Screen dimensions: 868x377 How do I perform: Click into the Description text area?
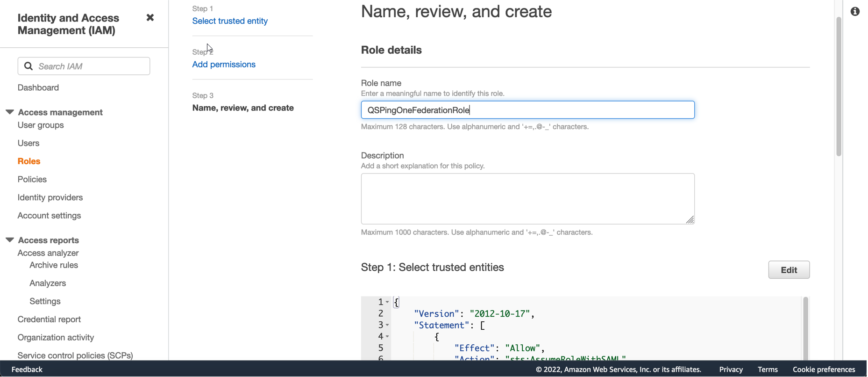tap(528, 199)
